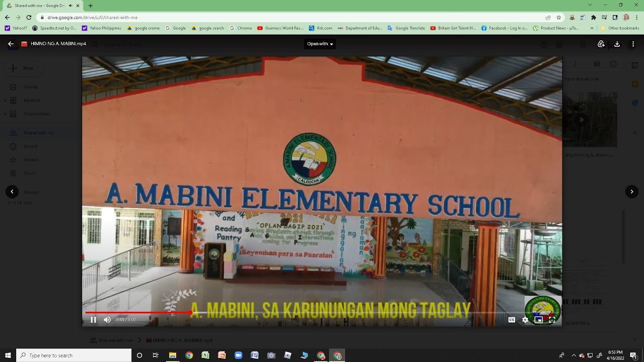Click the taskbar search box
The image size is (644, 362).
74,355
